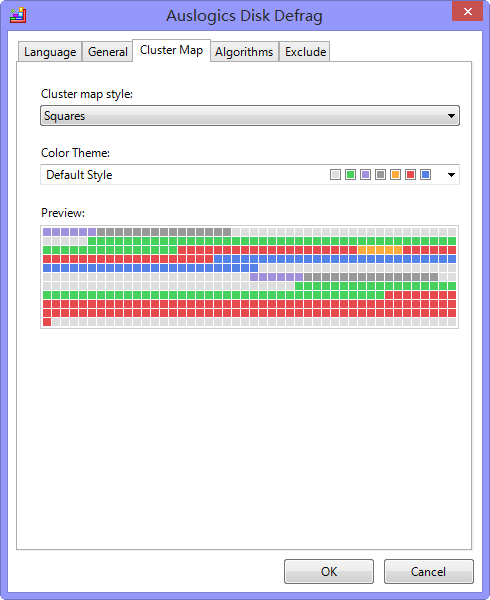The width and height of the screenshot is (490, 600).
Task: Switch to the Language tab
Action: (50, 52)
